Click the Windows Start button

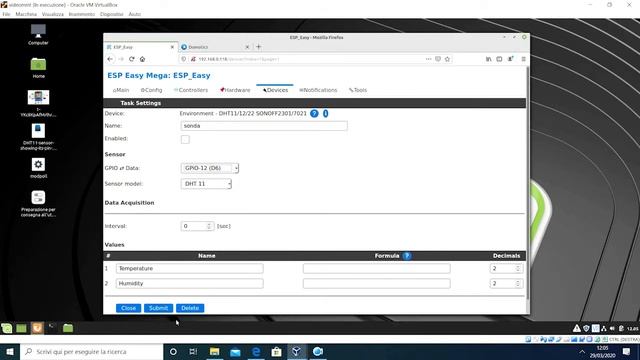10,351
